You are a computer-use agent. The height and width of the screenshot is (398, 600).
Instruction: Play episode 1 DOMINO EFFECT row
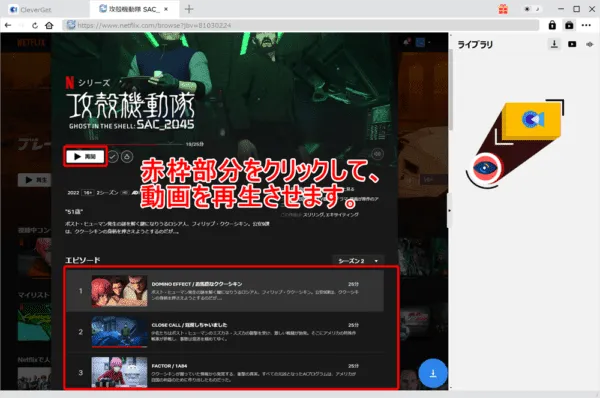tap(225, 291)
